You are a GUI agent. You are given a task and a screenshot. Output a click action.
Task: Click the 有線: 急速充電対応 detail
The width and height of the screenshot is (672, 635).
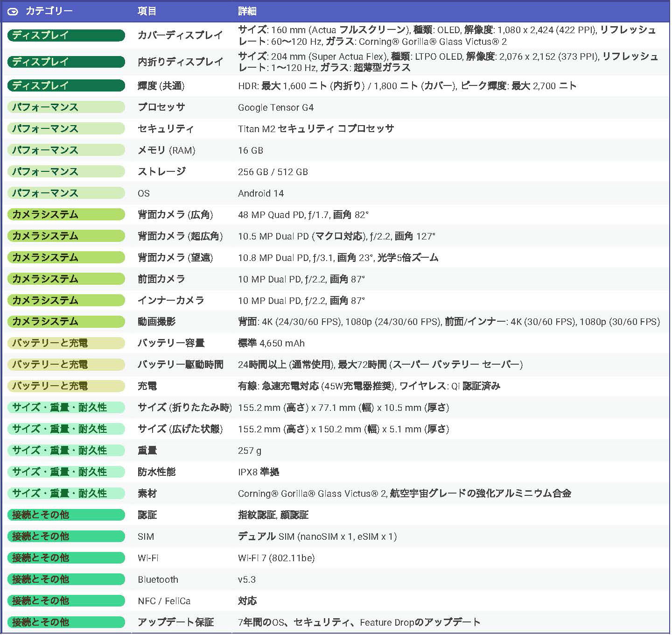point(369,386)
